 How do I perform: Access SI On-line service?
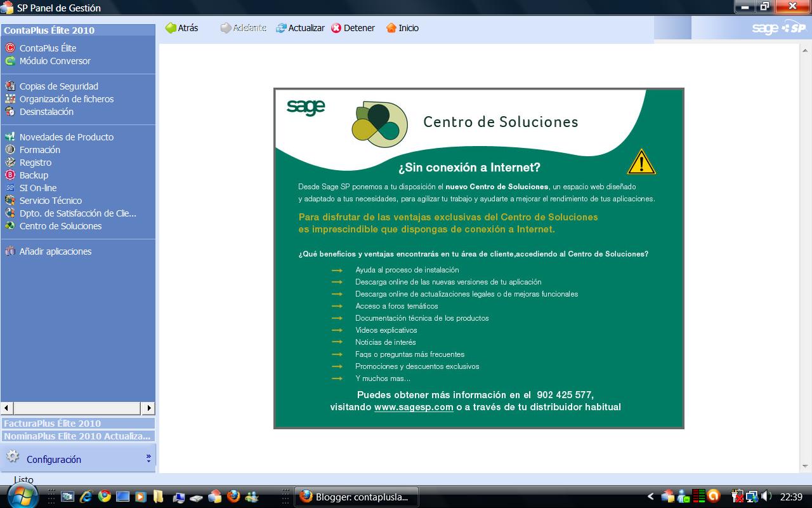(38, 187)
